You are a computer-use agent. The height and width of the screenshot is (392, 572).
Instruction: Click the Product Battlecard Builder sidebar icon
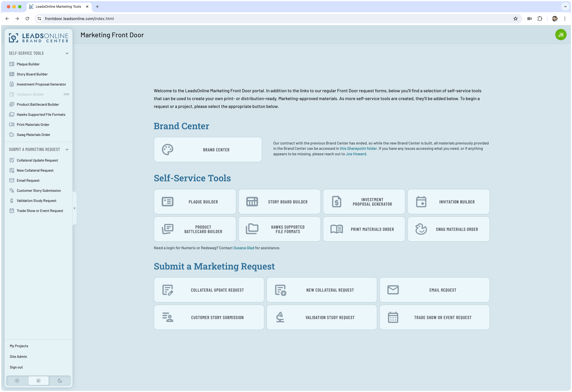[x=12, y=104]
